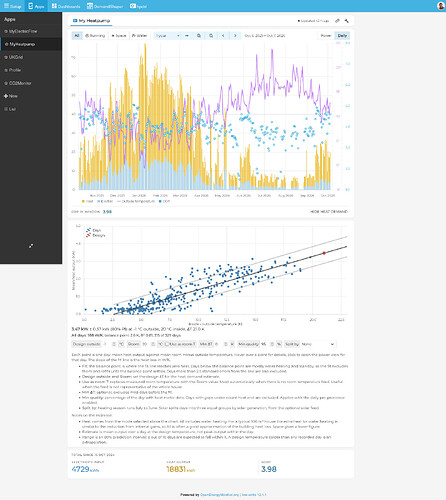The image size is (446, 500).
Task: Open app settings with the wrench icon
Action: (x=347, y=21)
